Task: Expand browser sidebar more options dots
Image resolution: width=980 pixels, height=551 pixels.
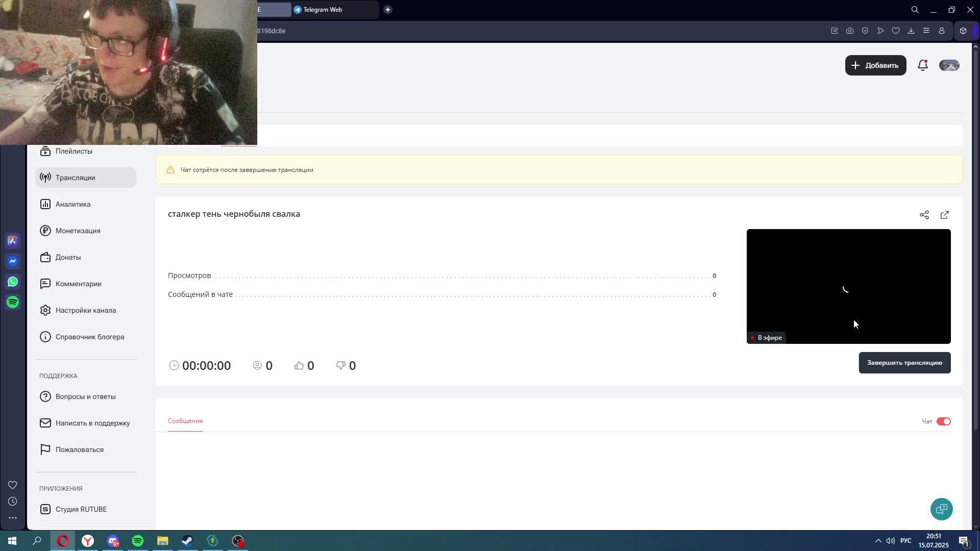Action: point(13,518)
